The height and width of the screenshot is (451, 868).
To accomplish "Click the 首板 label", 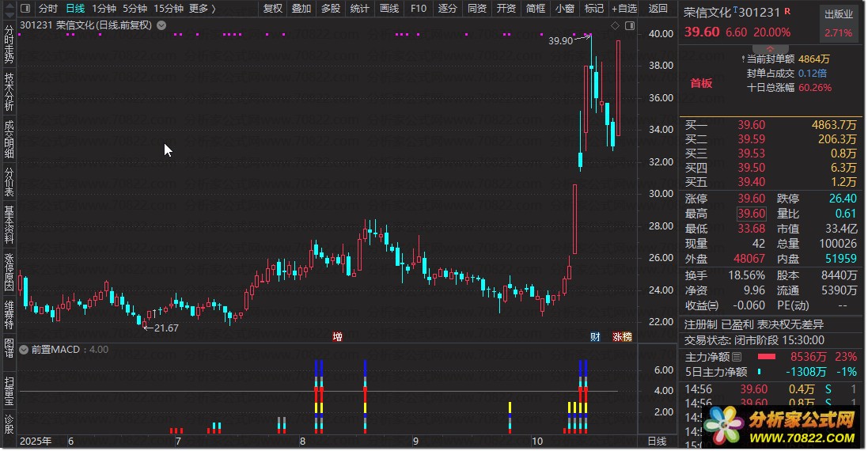I will coord(701,84).
